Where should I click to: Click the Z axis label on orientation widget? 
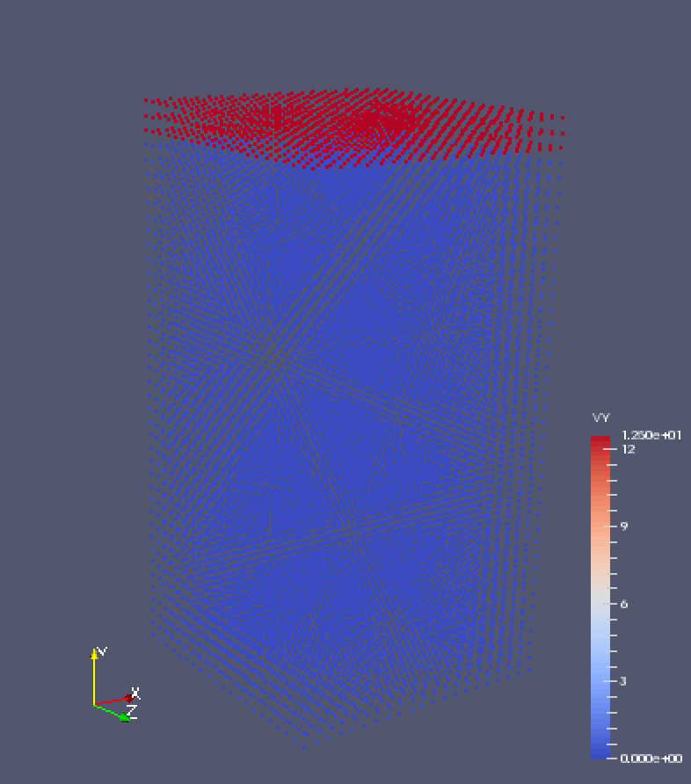[x=132, y=711]
